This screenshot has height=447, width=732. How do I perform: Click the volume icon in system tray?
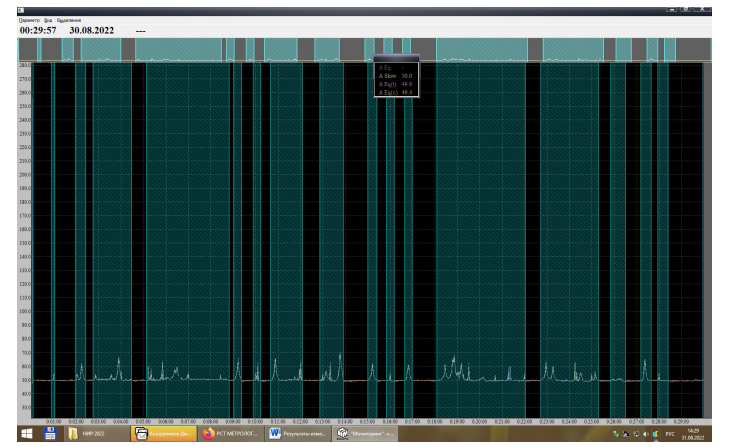click(646, 434)
